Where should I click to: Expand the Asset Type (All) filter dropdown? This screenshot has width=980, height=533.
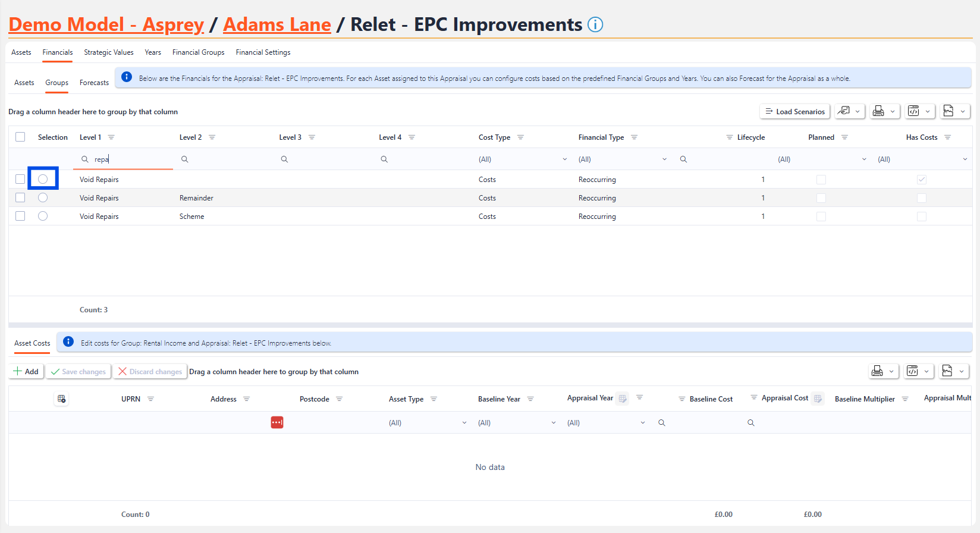(464, 423)
